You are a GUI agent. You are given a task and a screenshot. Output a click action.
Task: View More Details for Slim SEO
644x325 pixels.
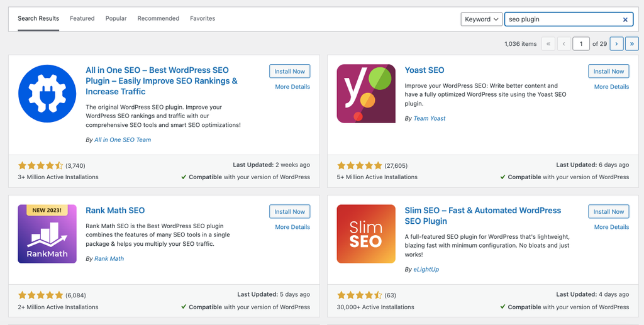611,227
